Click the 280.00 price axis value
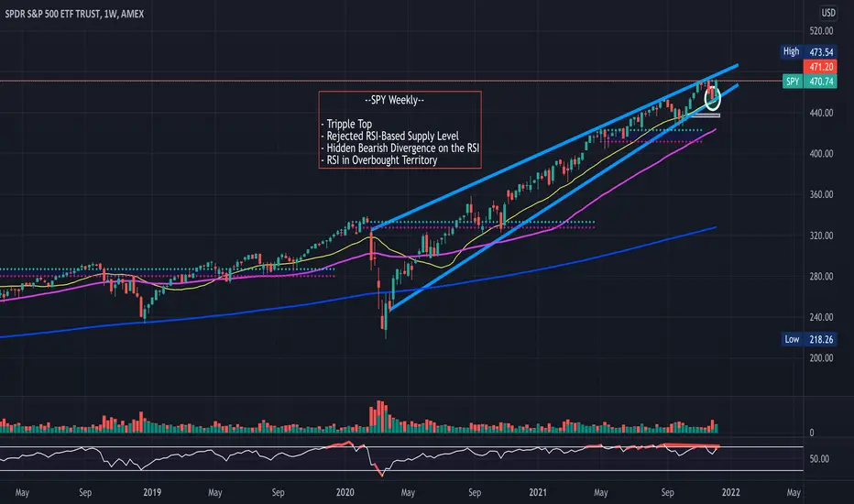Screen dimensions: 854x504 tap(821, 276)
